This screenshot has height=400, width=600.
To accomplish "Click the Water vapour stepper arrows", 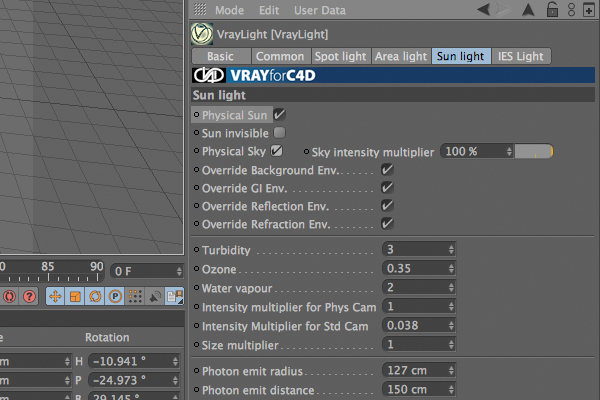I will click(x=451, y=287).
